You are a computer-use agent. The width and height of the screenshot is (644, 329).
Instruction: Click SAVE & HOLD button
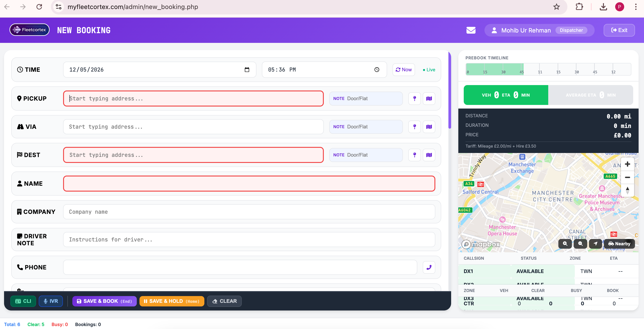[172, 301]
